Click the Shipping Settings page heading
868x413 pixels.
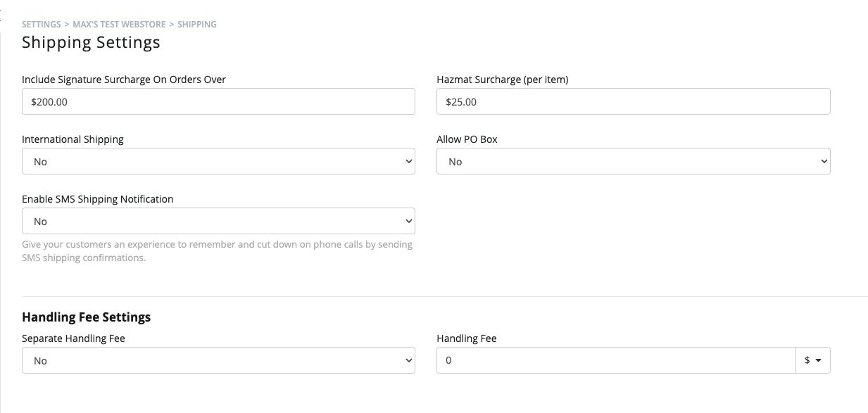click(90, 42)
